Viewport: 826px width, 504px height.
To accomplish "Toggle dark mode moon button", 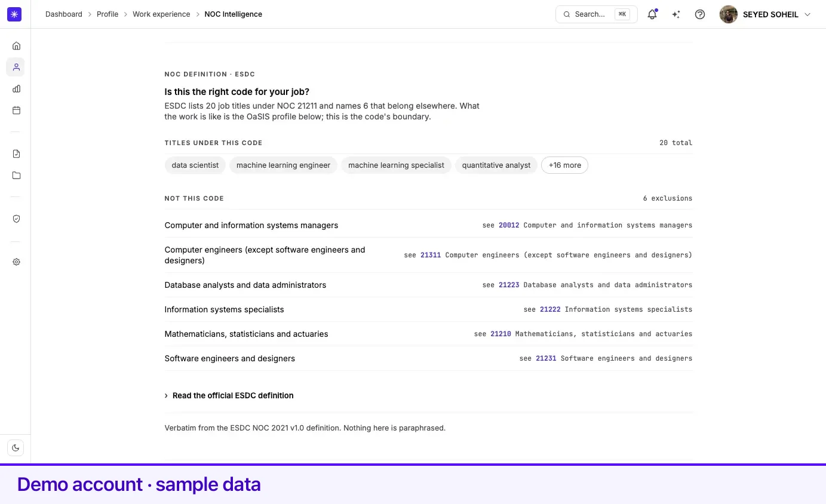I will tap(16, 447).
